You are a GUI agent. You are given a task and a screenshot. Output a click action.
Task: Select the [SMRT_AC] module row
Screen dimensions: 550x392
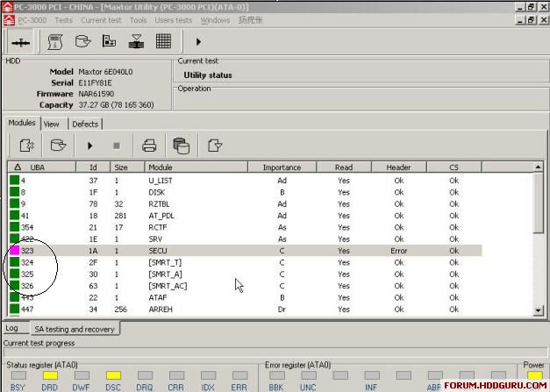point(245,286)
